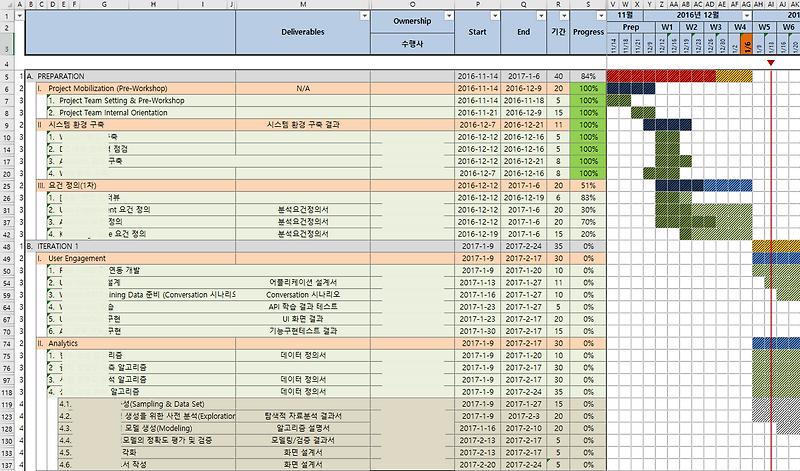
Task: Select the 탐색적 자료분석 결과서 cell
Action: pyautogui.click(x=303, y=416)
